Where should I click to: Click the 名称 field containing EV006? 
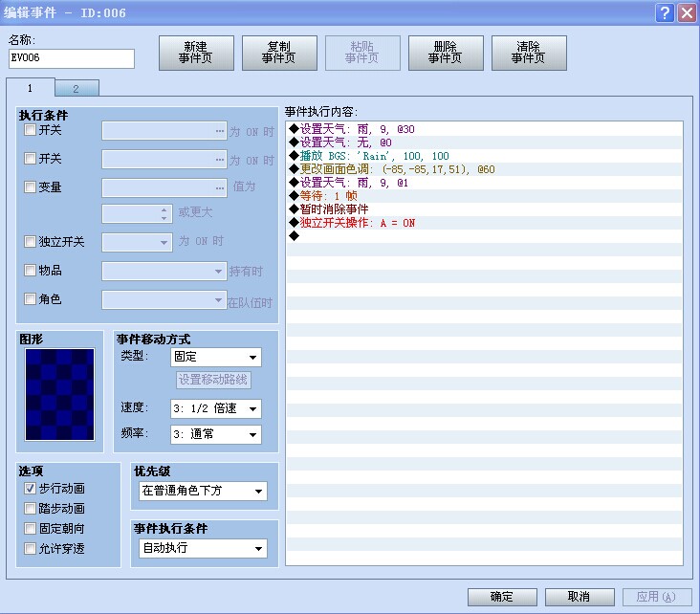pos(72,58)
